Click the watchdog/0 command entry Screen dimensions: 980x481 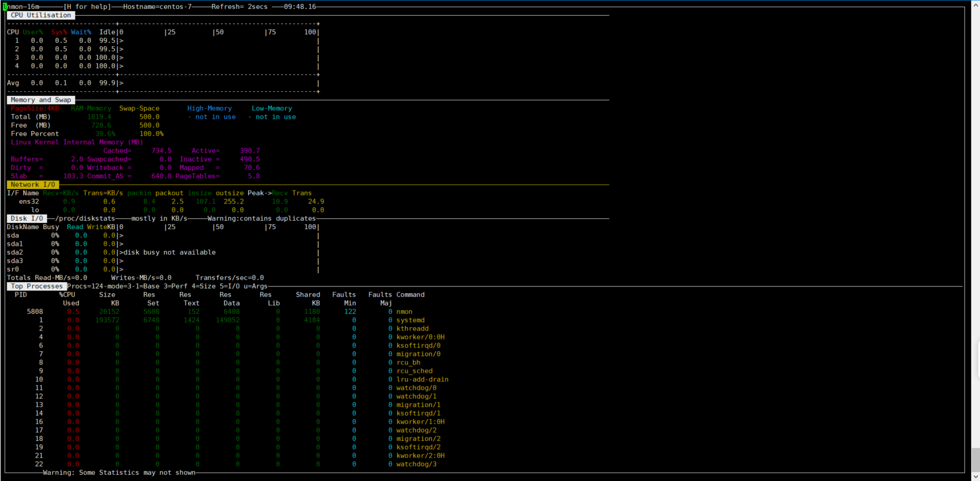[x=417, y=388]
